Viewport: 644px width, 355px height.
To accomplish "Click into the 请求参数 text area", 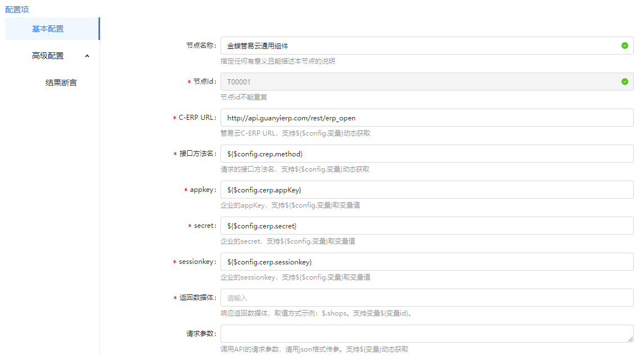I will (x=426, y=333).
